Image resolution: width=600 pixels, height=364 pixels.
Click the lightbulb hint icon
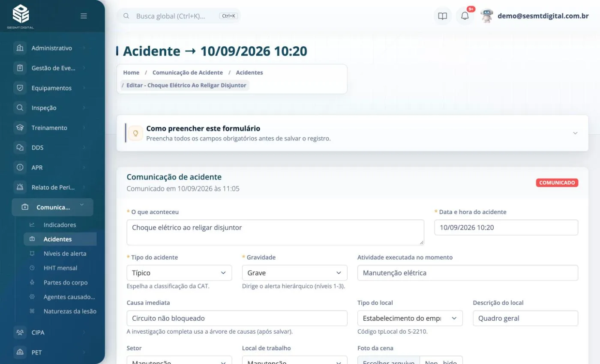[136, 133]
